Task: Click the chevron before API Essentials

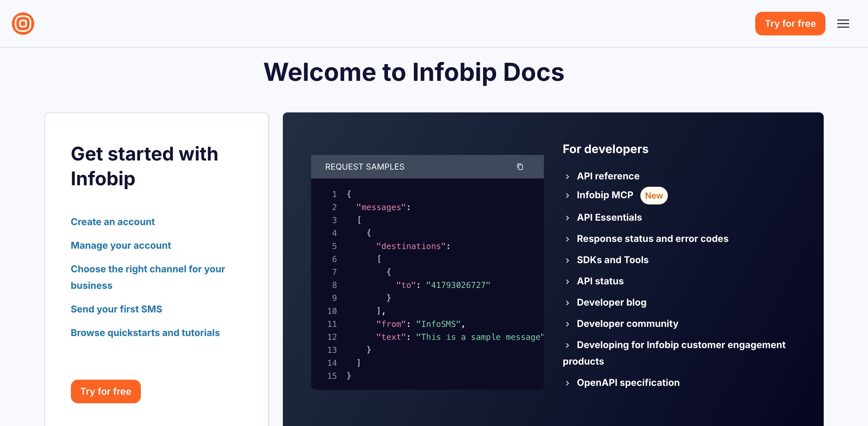Action: pos(567,218)
